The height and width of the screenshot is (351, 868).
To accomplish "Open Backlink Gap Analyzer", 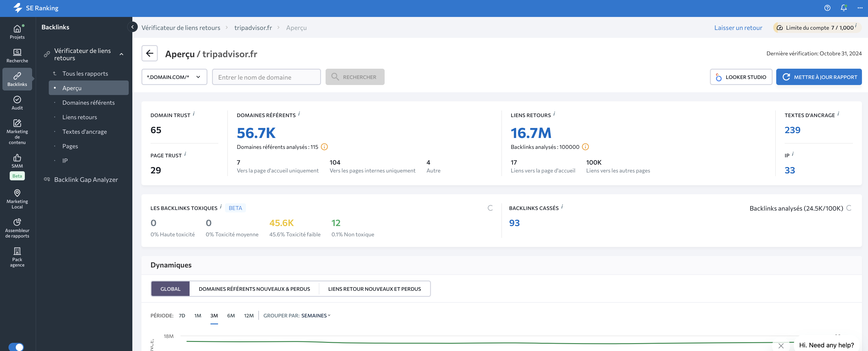I will (x=86, y=180).
